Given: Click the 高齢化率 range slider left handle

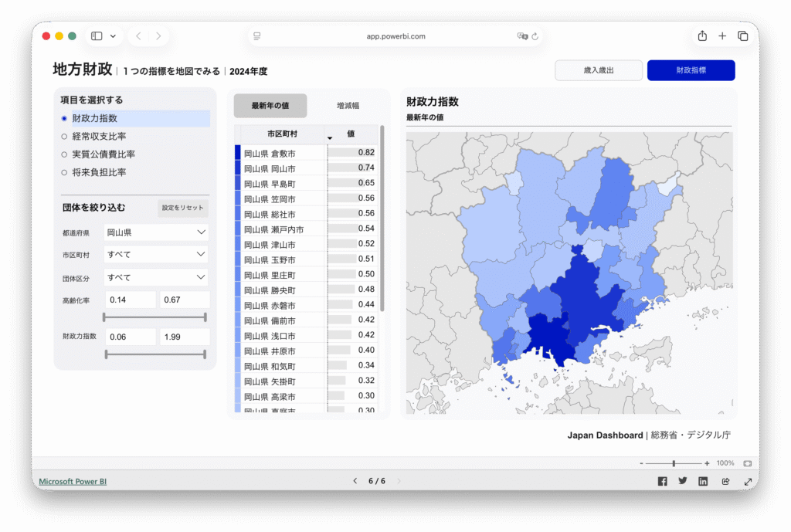Looking at the screenshot, I should point(104,317).
